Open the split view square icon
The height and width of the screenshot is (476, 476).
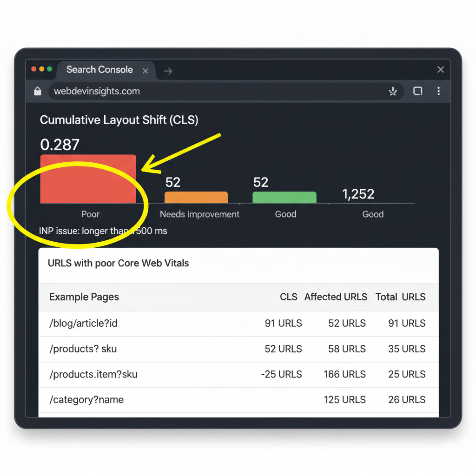pyautogui.click(x=418, y=91)
